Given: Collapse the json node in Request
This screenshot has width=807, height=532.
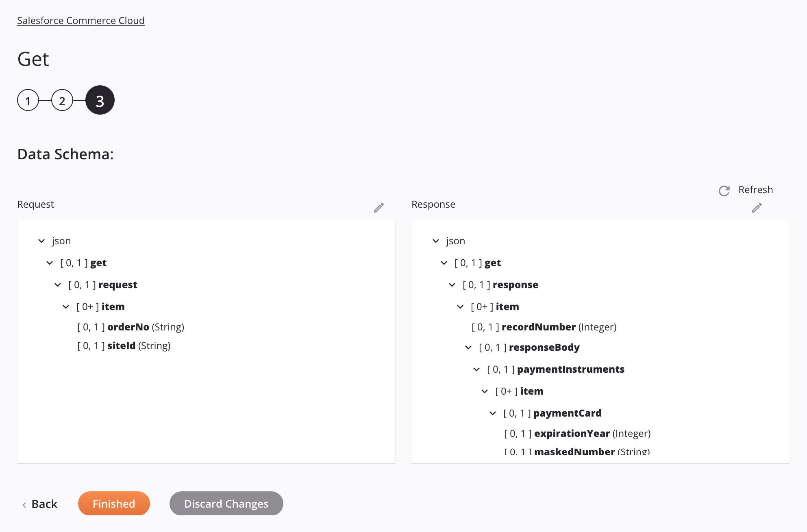Looking at the screenshot, I should (41, 241).
